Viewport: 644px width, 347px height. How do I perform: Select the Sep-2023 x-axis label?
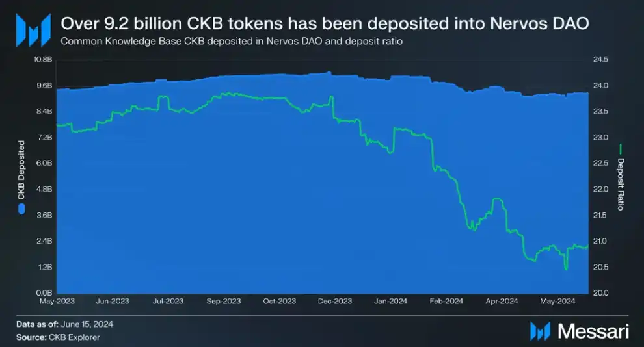click(x=224, y=301)
